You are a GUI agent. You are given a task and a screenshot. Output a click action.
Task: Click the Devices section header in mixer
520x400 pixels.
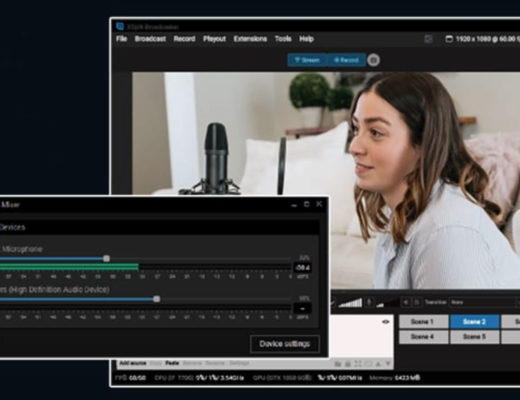[159, 227]
